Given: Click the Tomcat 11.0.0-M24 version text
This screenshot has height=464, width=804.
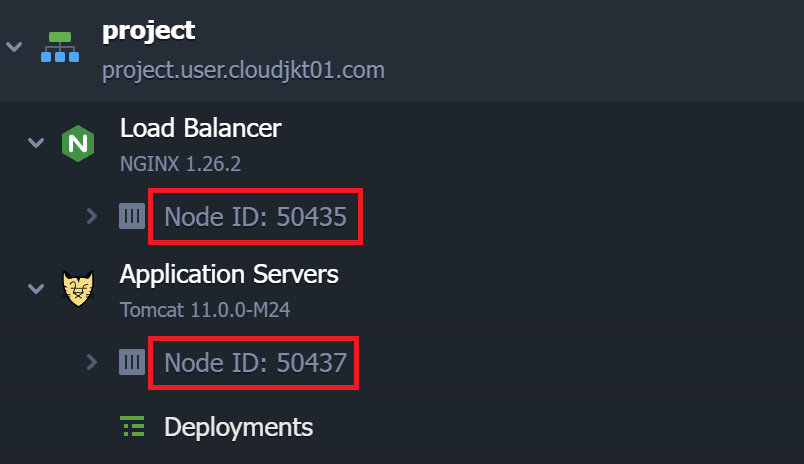Looking at the screenshot, I should click(205, 310).
